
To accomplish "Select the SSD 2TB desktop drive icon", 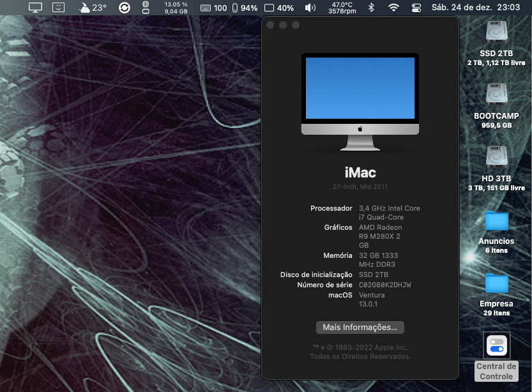I will tap(496, 31).
